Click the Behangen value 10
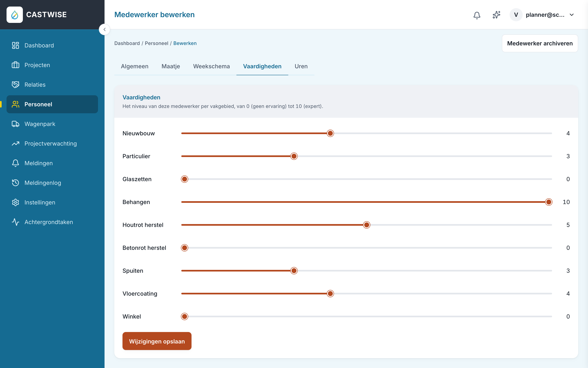The height and width of the screenshot is (368, 588). coord(566,202)
